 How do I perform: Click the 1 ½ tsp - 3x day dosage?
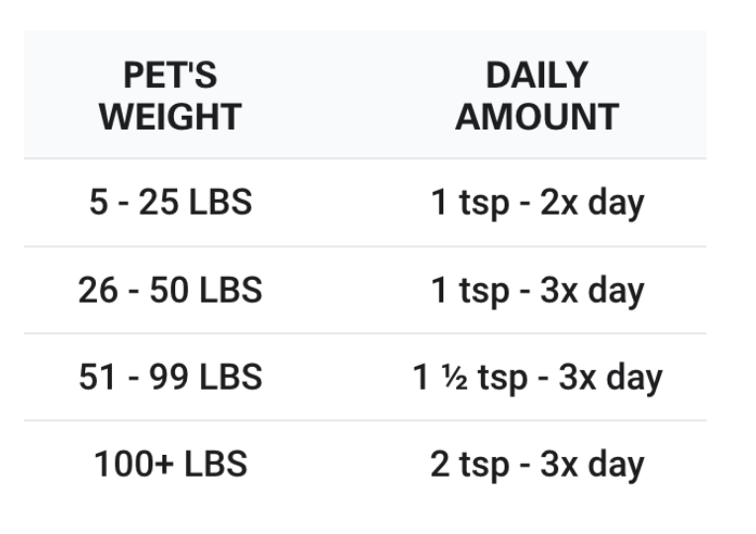pos(536,377)
